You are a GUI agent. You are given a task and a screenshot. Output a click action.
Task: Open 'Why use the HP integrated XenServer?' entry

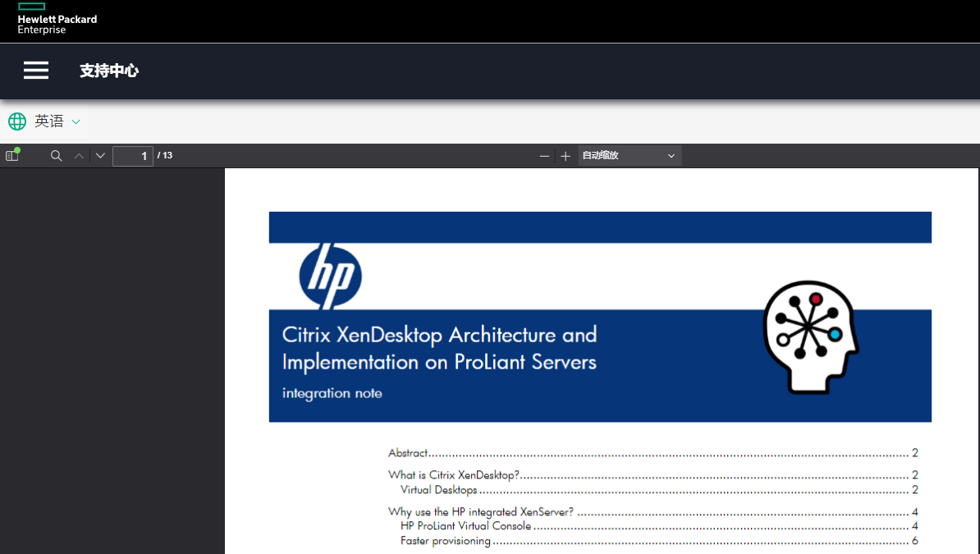[653, 511]
